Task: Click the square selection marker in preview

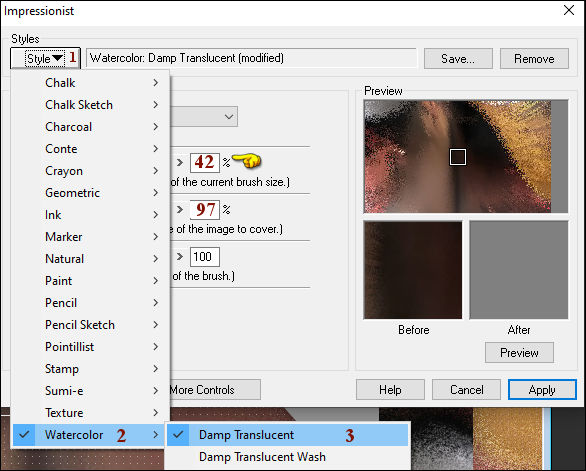Action: point(458,157)
